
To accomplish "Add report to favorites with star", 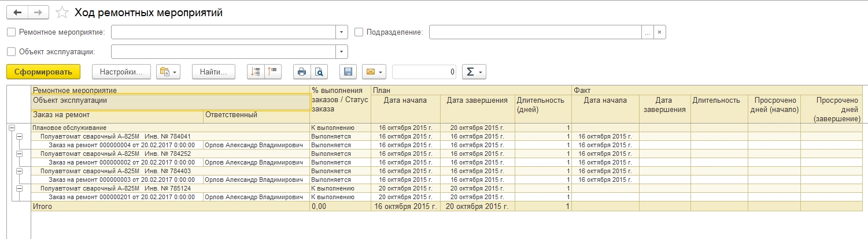I will click(x=62, y=13).
